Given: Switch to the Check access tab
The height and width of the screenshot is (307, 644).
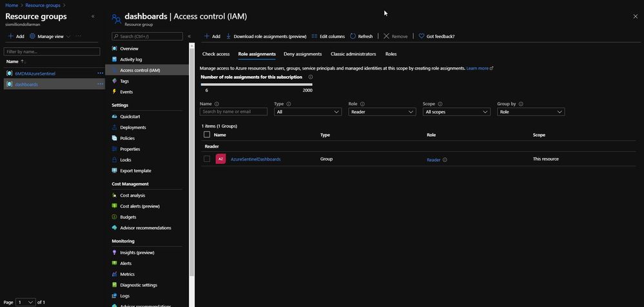Looking at the screenshot, I should [215, 54].
